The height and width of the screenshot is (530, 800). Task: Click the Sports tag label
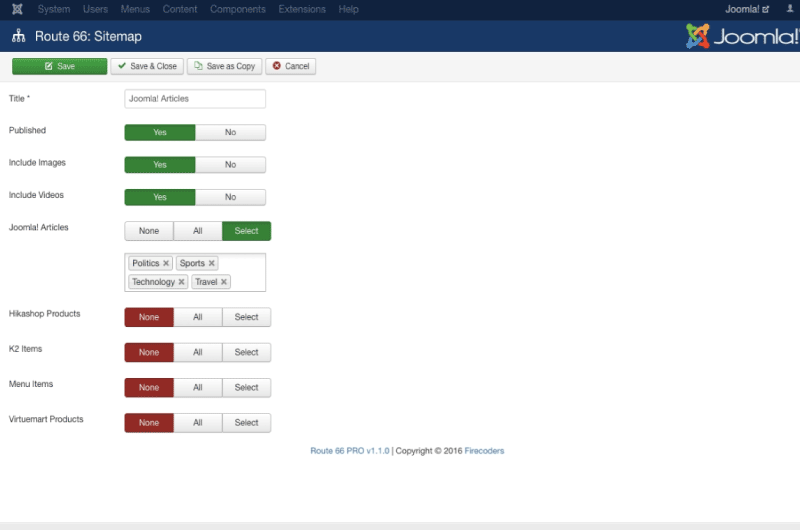[x=192, y=263]
